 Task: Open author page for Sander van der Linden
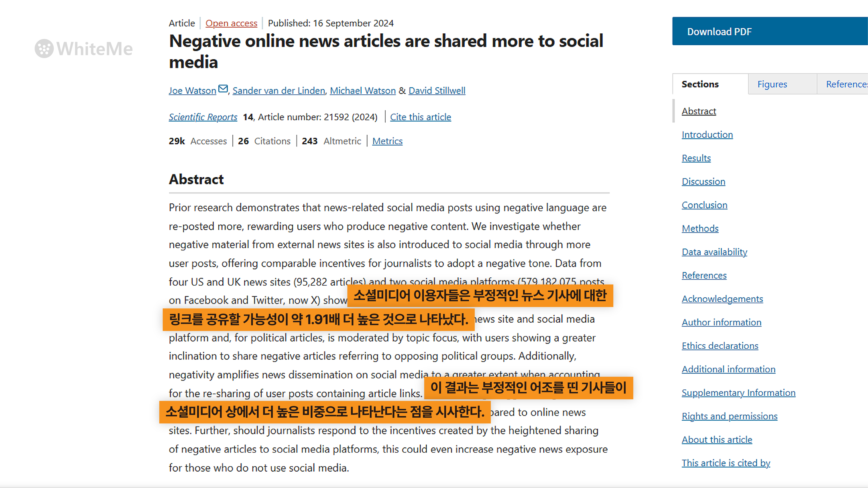pos(278,90)
